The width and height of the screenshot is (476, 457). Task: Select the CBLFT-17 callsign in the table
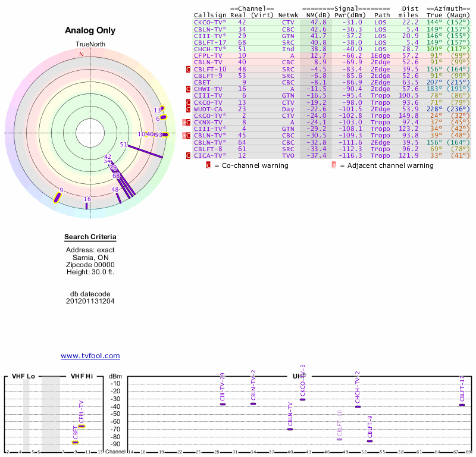click(210, 42)
